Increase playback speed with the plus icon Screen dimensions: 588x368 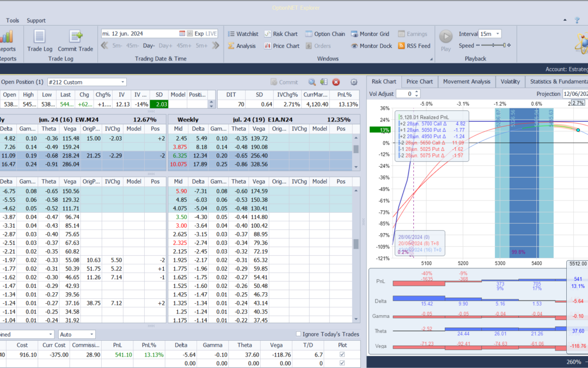[509, 45]
